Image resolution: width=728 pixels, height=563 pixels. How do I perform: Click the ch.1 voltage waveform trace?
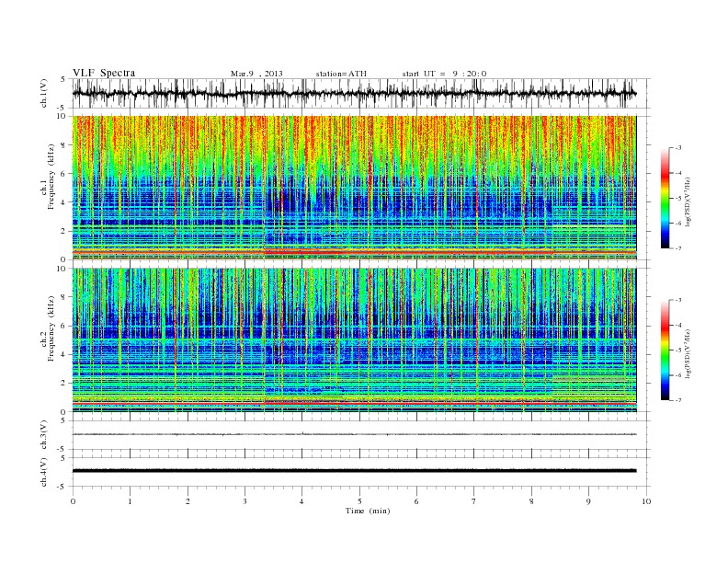pos(354,93)
